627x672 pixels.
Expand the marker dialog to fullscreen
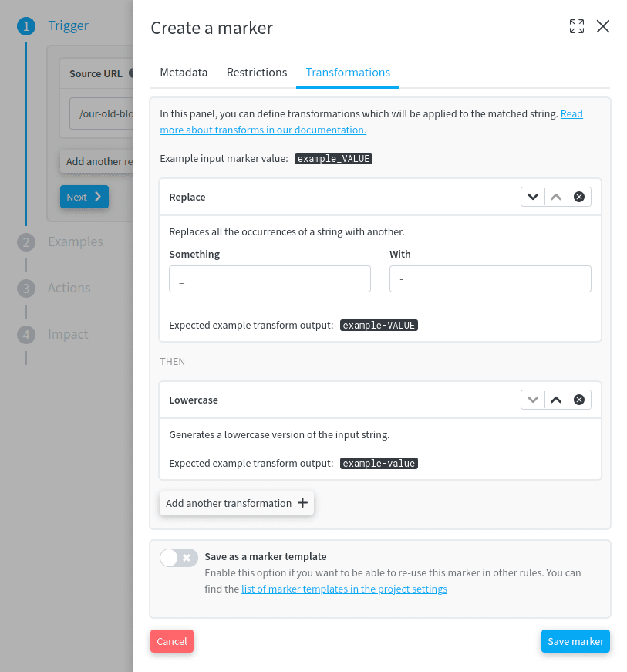pos(576,27)
